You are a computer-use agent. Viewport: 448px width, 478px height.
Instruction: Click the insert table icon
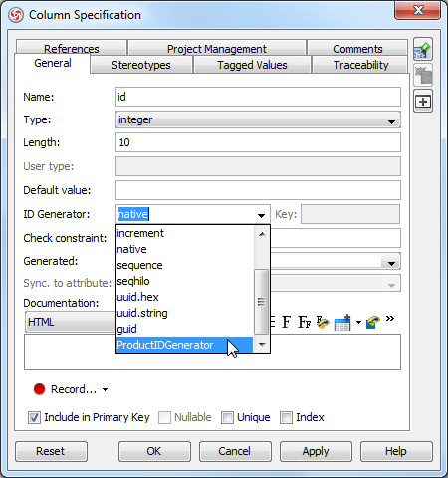click(x=342, y=323)
